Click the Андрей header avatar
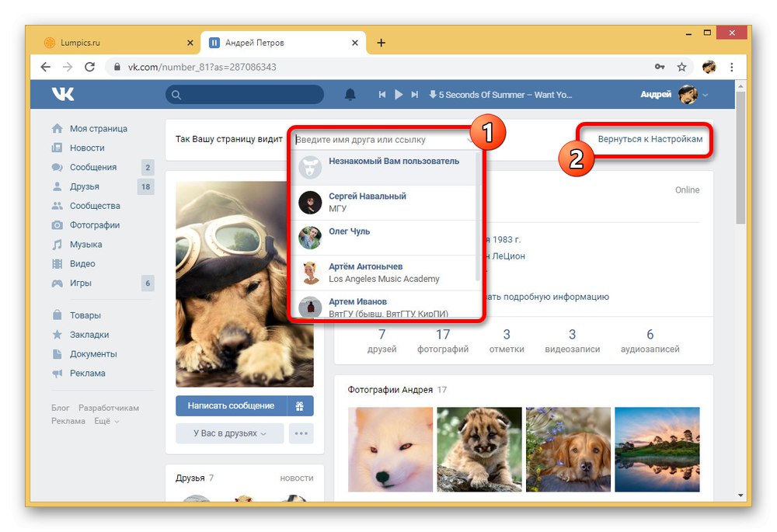777x532 pixels. 688,94
